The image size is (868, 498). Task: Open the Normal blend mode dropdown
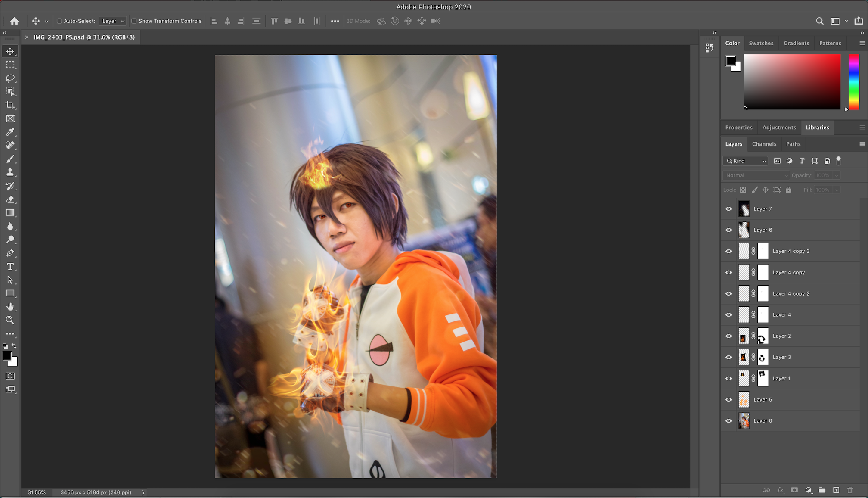[x=756, y=175]
